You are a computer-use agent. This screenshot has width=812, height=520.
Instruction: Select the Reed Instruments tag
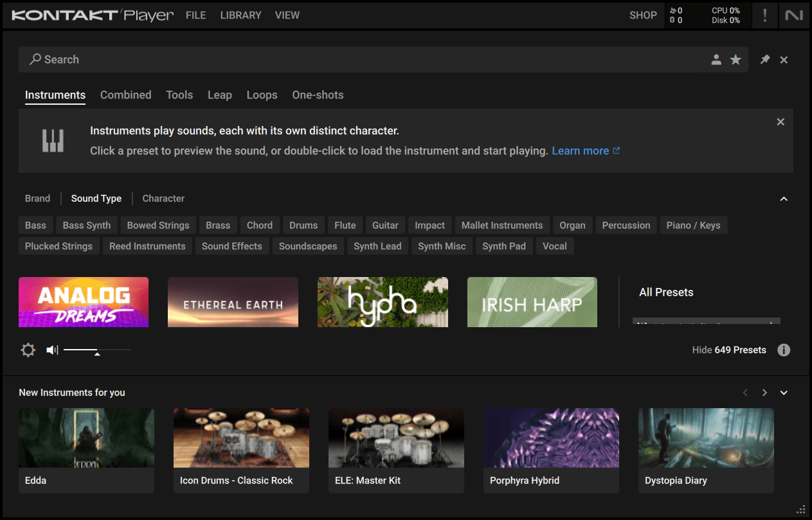pos(147,246)
